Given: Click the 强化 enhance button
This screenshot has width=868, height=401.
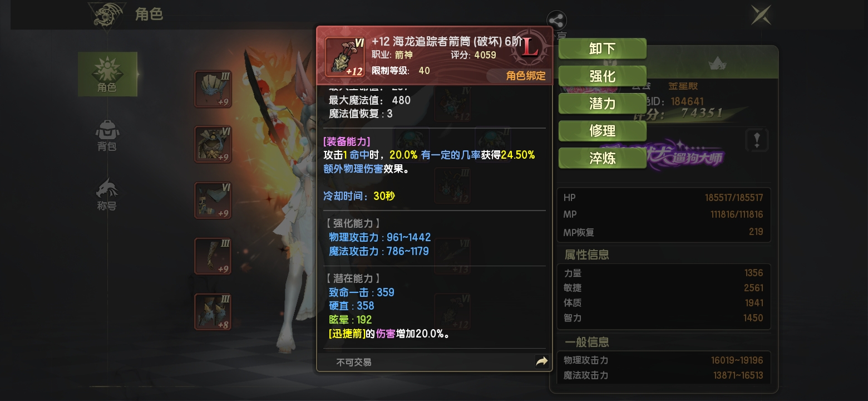Looking at the screenshot, I should pos(602,76).
